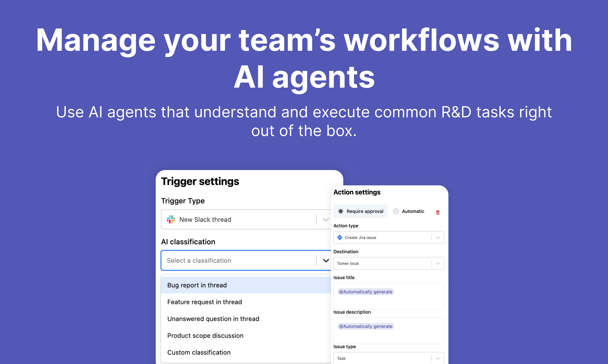
Task: Select Custom classification option
Action: 199,352
